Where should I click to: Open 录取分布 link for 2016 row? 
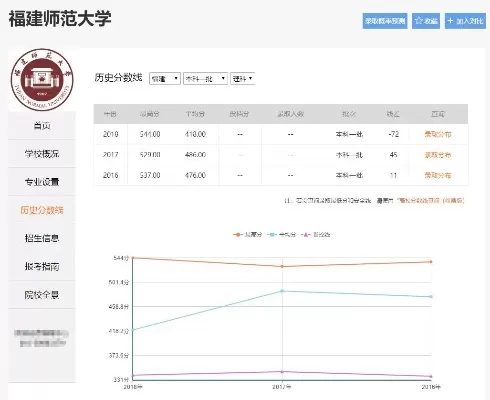pyautogui.click(x=438, y=175)
